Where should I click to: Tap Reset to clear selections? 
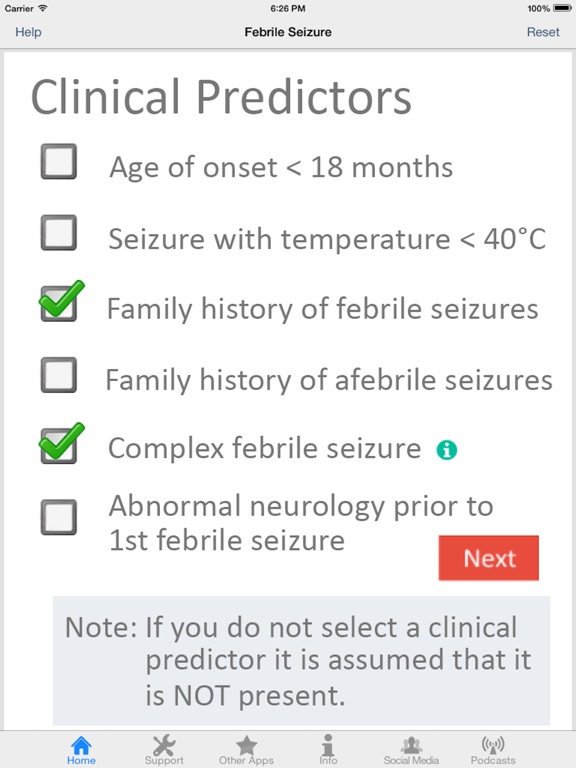(x=543, y=32)
